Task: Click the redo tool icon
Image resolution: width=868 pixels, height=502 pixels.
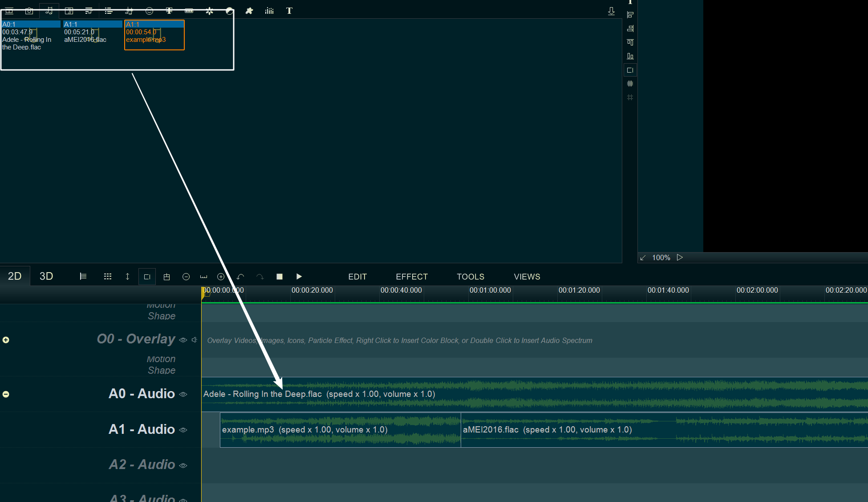Action: click(260, 277)
